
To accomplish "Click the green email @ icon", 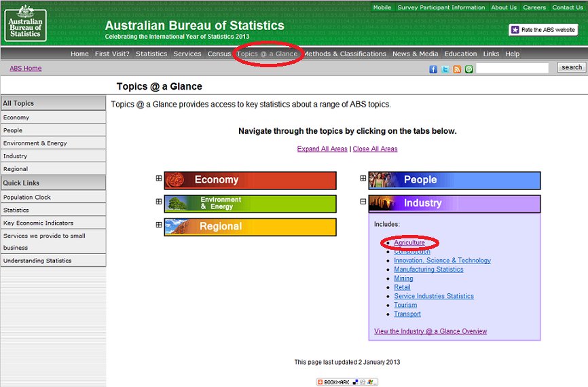I will (468, 69).
